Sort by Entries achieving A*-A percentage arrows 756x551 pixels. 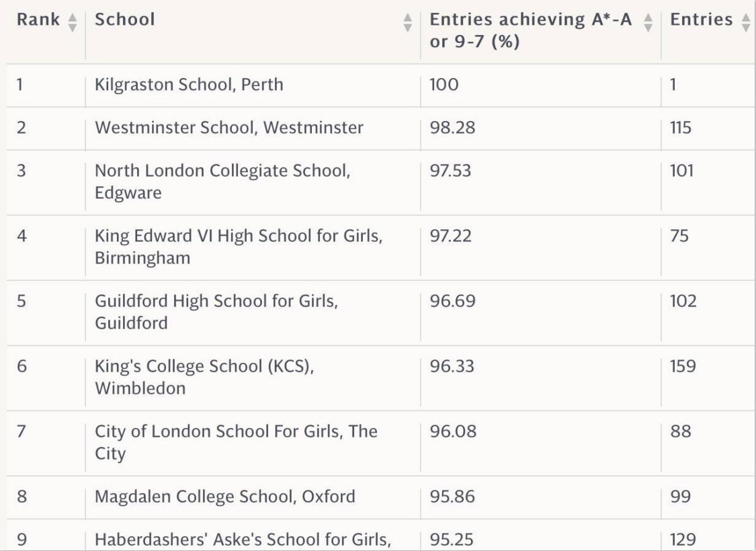coord(648,22)
